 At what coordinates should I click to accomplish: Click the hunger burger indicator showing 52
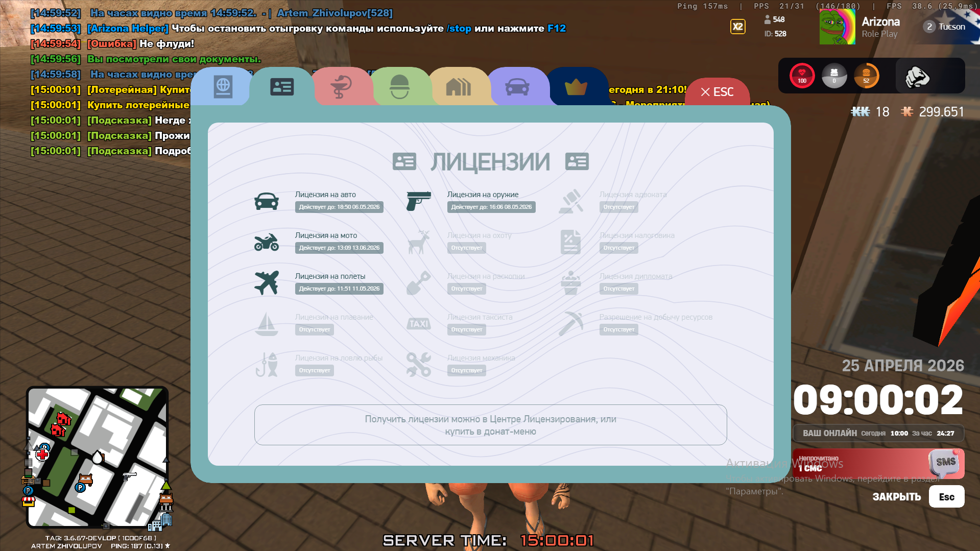(x=866, y=76)
